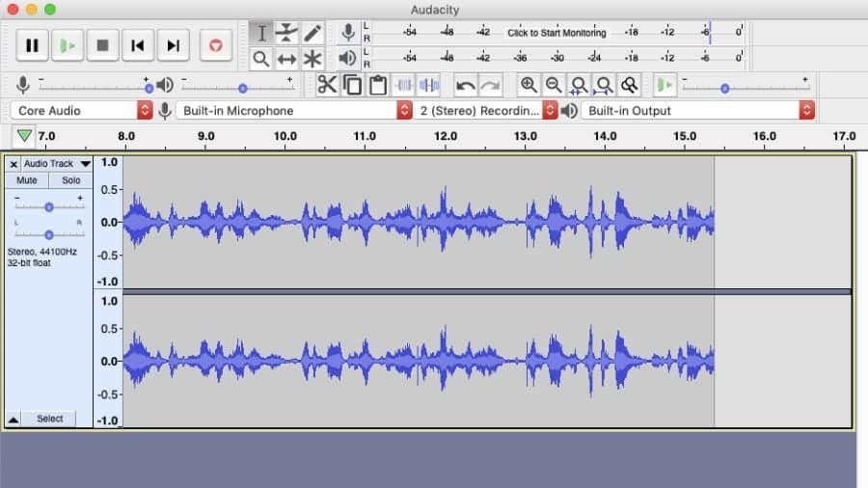Skip to start of the track
Image resolution: width=868 pixels, height=488 pixels.
click(138, 45)
